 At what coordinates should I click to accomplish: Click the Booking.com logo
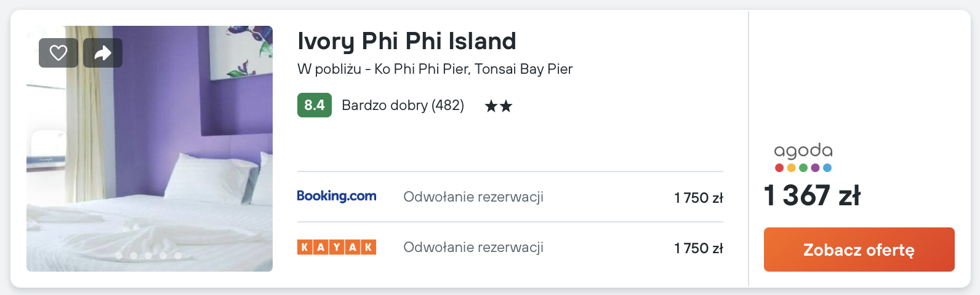pos(337,197)
